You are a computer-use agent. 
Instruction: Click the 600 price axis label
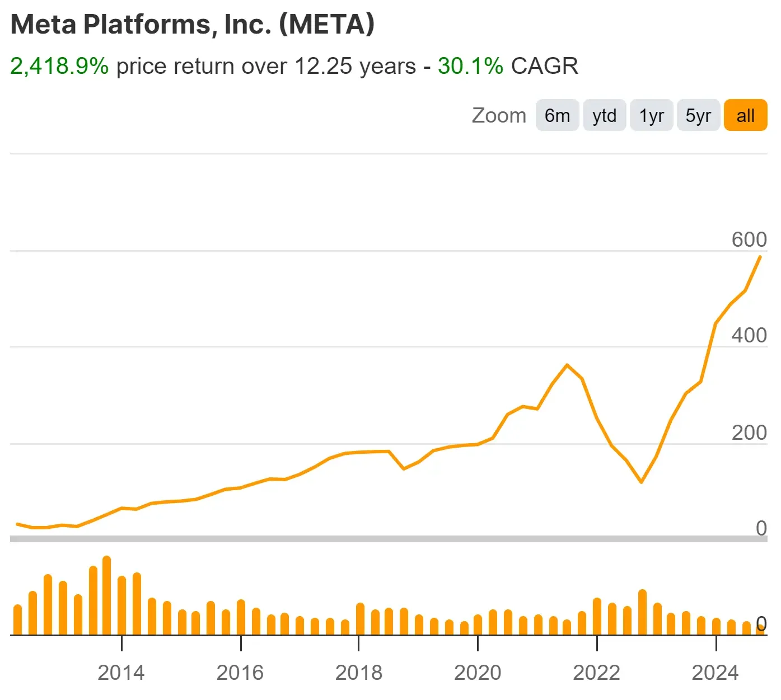point(749,239)
